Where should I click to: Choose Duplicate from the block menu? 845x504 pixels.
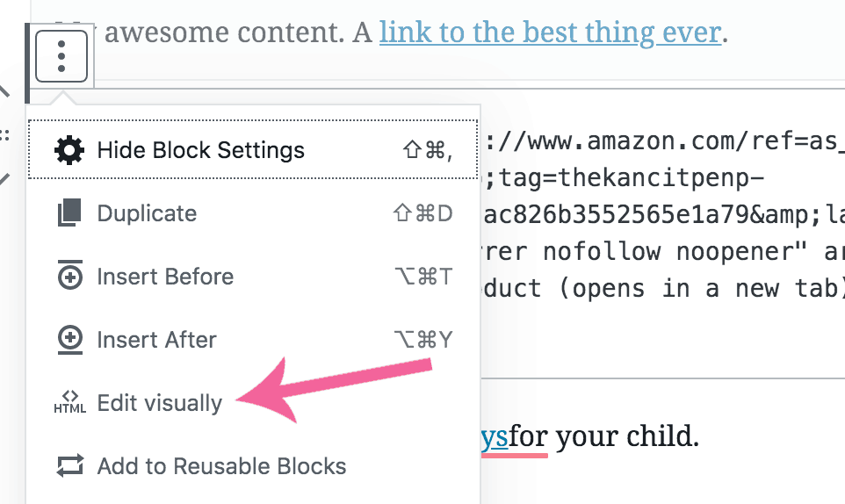pos(253,213)
